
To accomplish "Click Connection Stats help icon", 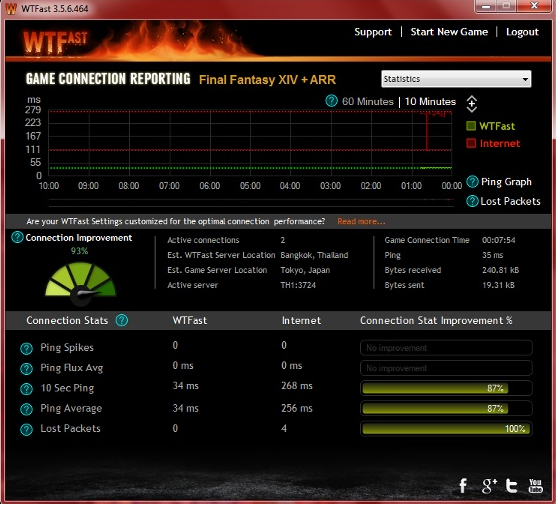I will 122,320.
